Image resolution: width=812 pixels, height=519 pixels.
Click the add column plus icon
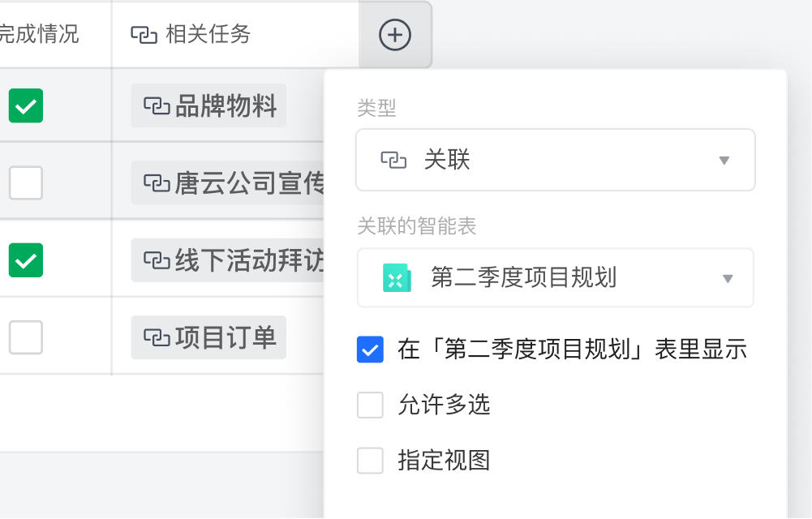[x=395, y=35]
